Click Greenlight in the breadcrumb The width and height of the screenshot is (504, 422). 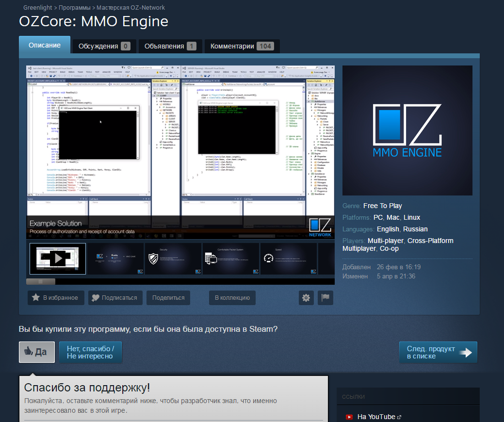point(38,7)
